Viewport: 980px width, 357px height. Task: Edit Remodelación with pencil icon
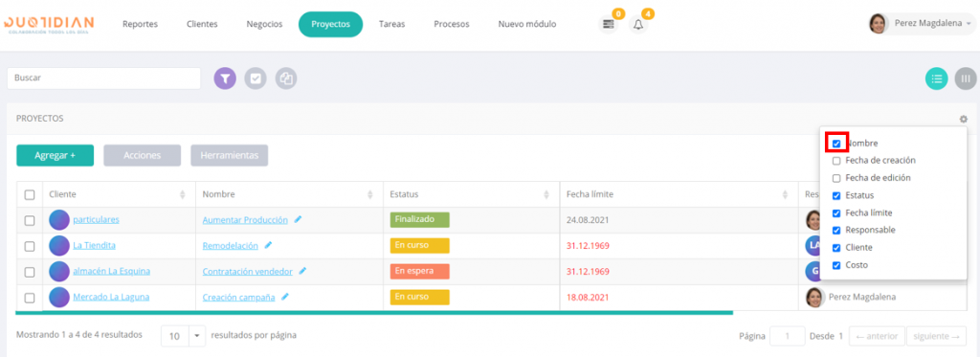pos(268,245)
